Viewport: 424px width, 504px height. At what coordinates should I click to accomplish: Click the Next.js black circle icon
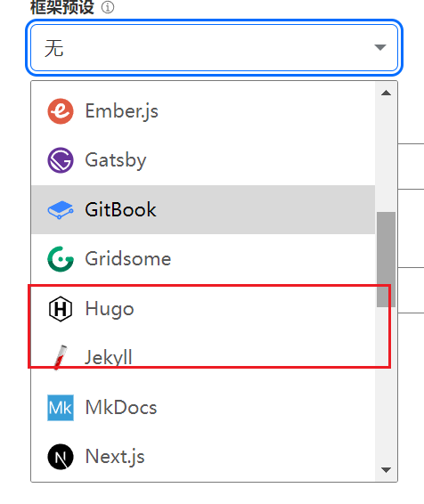pos(61,457)
